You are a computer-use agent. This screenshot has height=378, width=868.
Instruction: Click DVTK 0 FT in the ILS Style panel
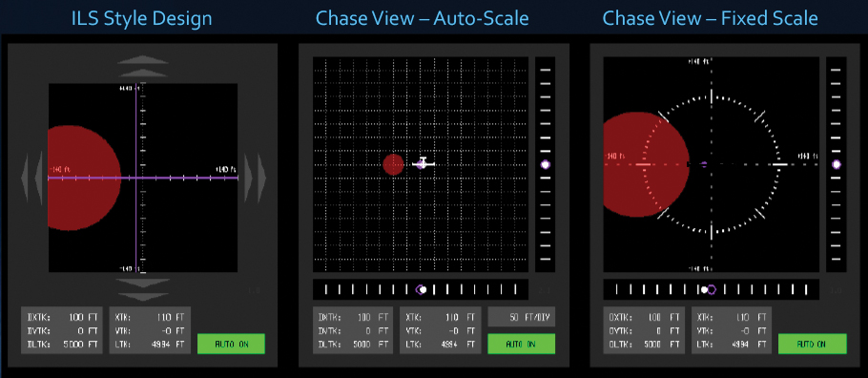point(62,331)
